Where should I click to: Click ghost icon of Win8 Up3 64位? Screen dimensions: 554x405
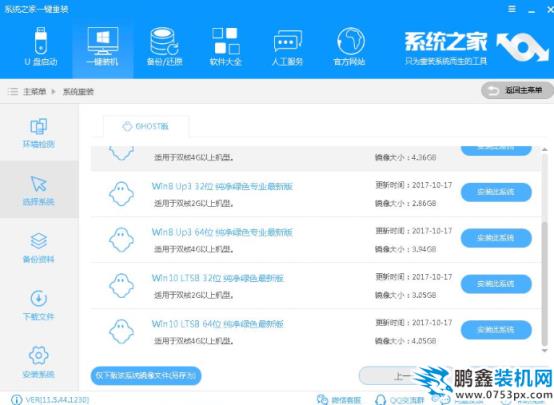pyautogui.click(x=121, y=240)
